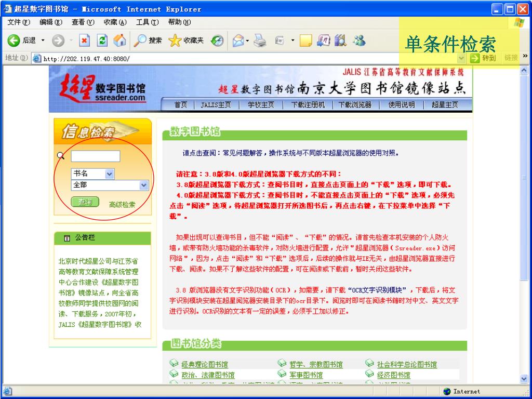Click the book icon next to 社会科学总论图书馆

369,363
